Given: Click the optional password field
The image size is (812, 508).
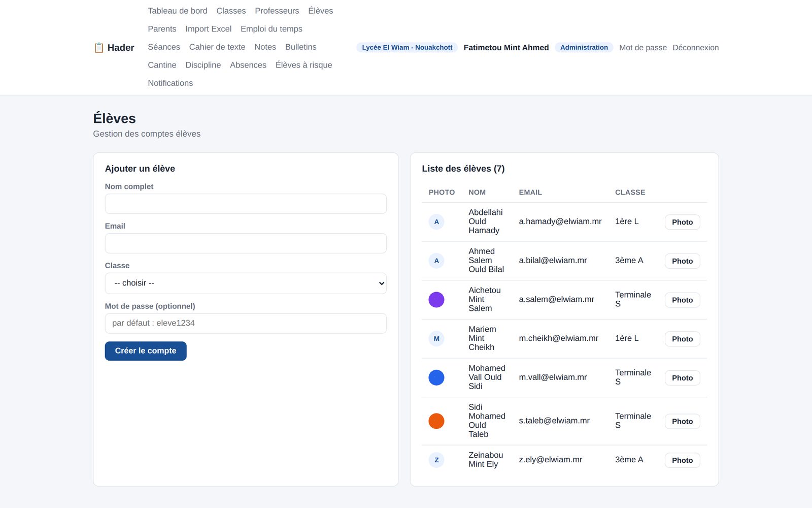Looking at the screenshot, I should tap(246, 324).
